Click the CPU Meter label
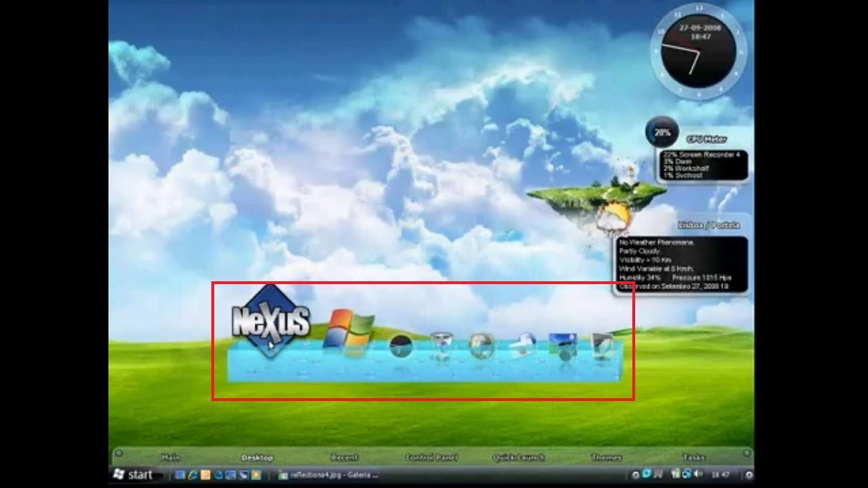The image size is (868, 488). 707,139
